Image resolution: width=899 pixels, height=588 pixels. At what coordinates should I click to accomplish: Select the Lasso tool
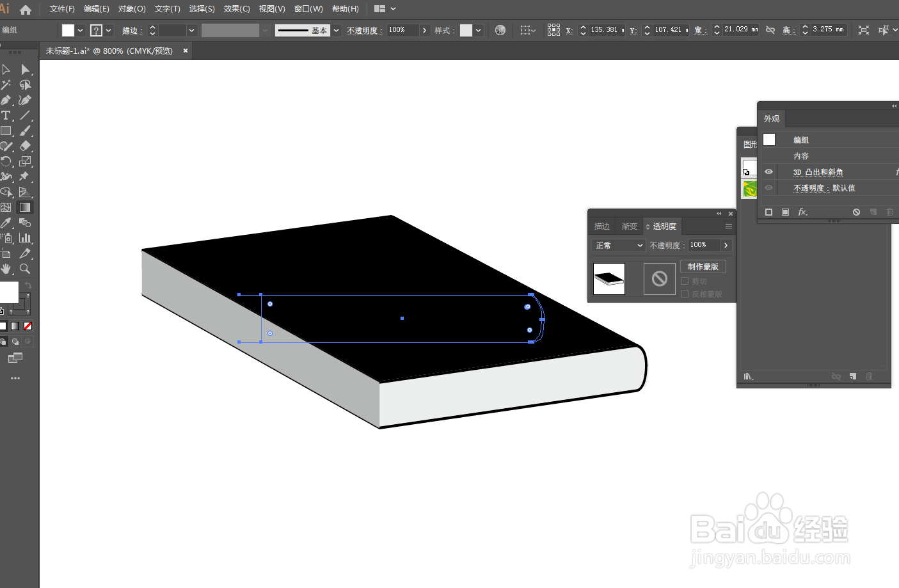[25, 84]
